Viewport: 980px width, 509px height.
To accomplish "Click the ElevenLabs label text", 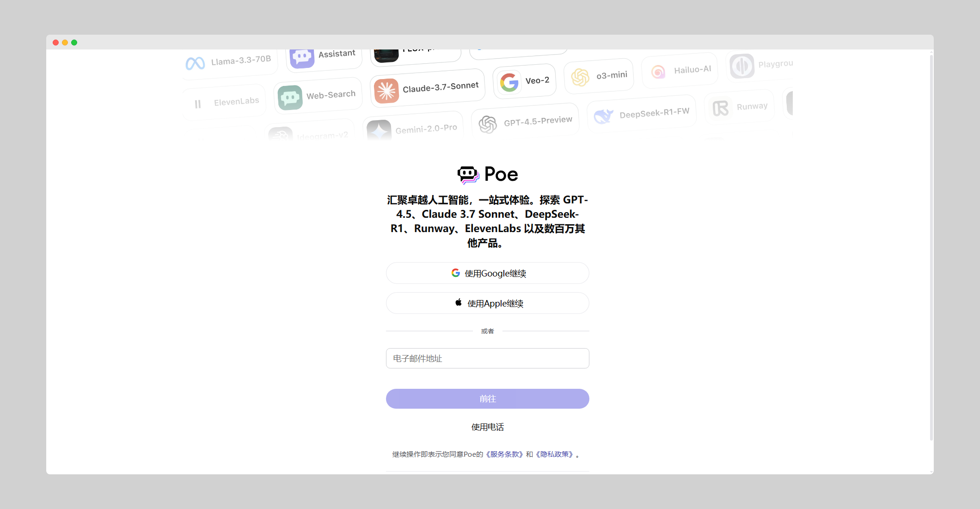I will (x=236, y=101).
